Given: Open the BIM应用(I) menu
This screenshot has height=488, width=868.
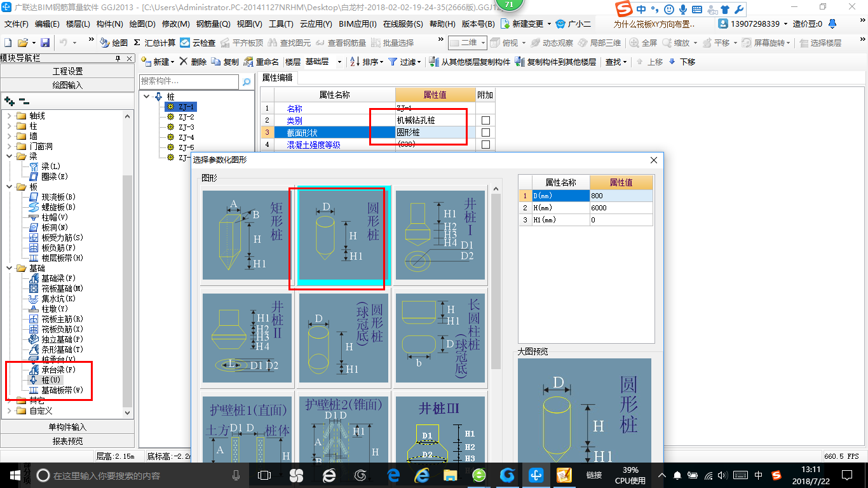Looking at the screenshot, I should [358, 24].
